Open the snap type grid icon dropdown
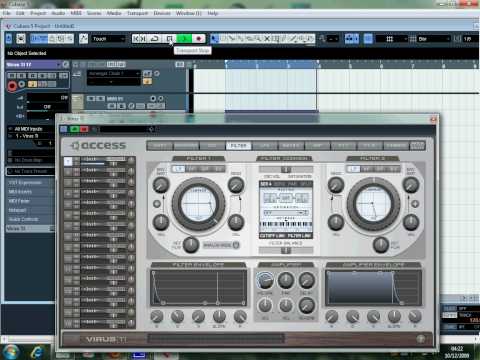480x360 pixels. point(392,39)
